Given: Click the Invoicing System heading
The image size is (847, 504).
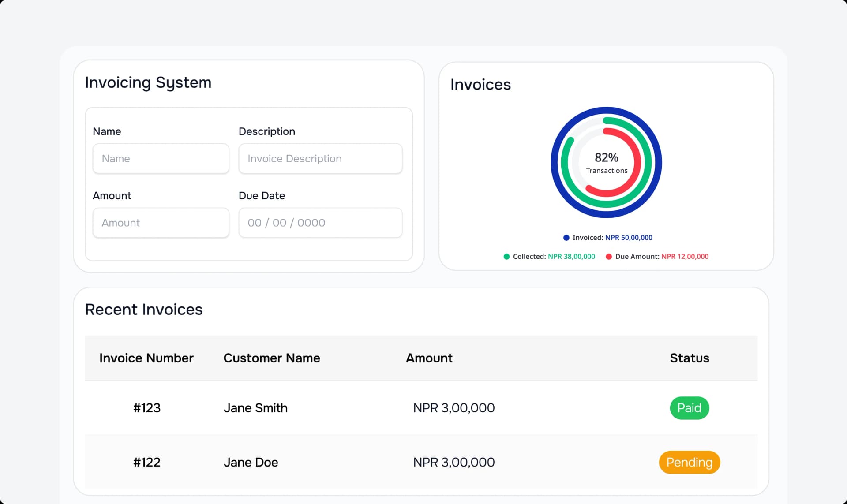Looking at the screenshot, I should (148, 82).
